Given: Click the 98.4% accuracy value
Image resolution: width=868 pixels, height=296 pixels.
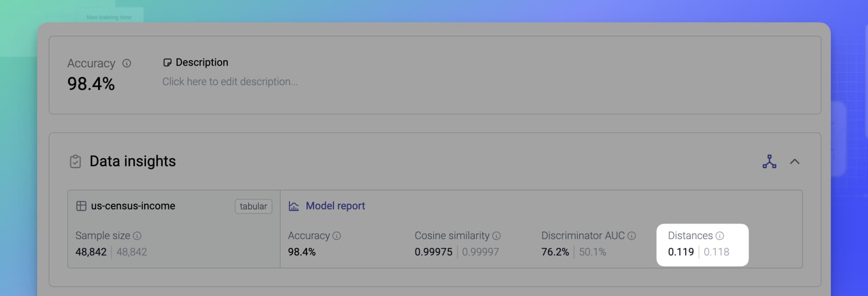Looking at the screenshot, I should (x=91, y=83).
